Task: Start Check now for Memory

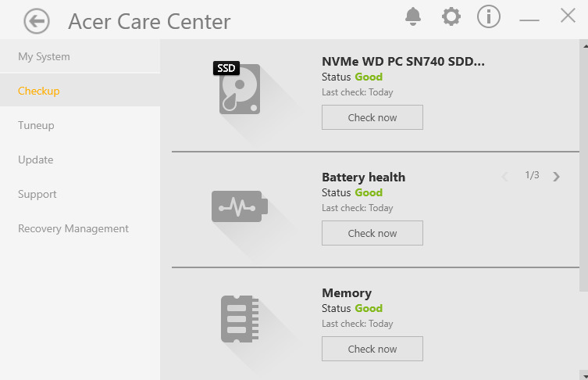Action: (372, 349)
